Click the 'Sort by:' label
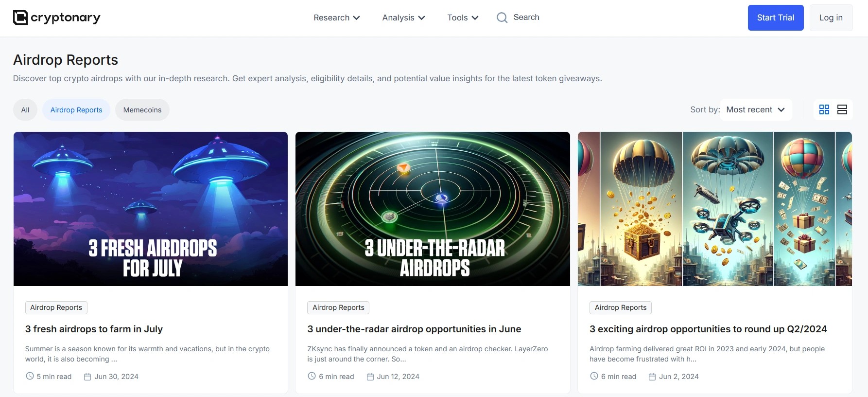Screen dimensions: 868x397 click(x=705, y=109)
